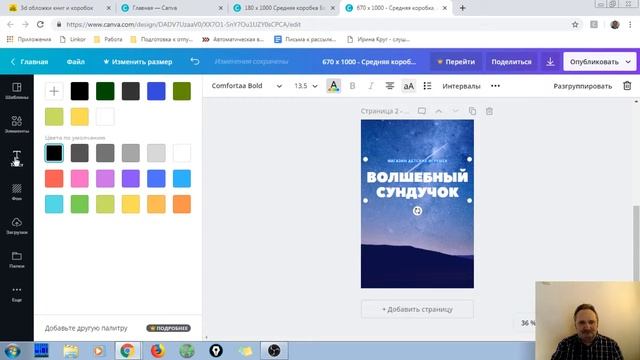Open the Templates sidebar panel
This screenshot has width=640, height=360.
(17, 91)
